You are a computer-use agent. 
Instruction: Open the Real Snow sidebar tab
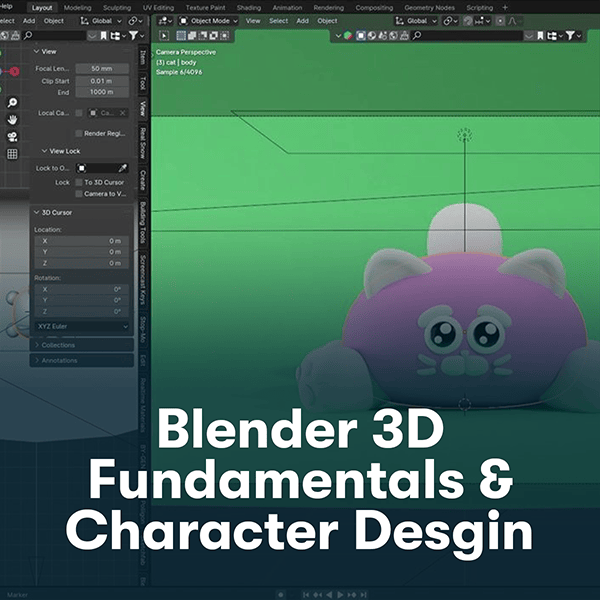143,143
